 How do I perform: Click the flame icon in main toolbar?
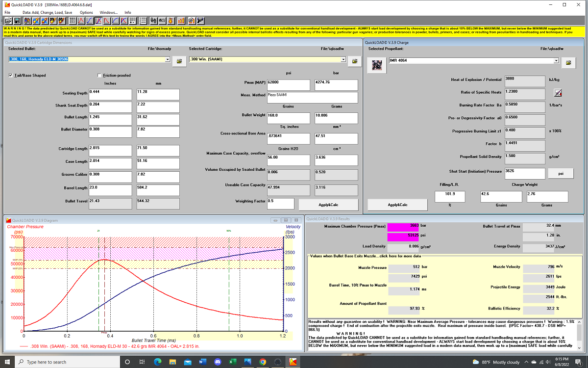(170, 21)
